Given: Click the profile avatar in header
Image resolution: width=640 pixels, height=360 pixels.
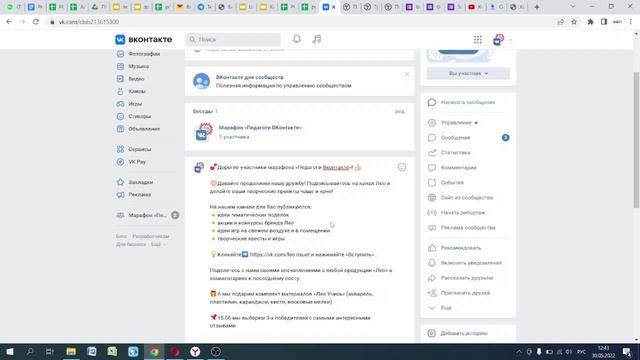Looking at the screenshot, I should [x=498, y=40].
